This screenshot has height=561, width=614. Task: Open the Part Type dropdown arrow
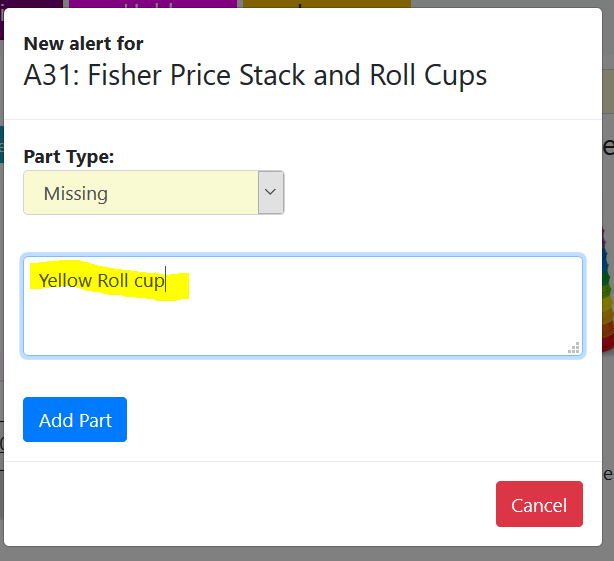tap(271, 192)
